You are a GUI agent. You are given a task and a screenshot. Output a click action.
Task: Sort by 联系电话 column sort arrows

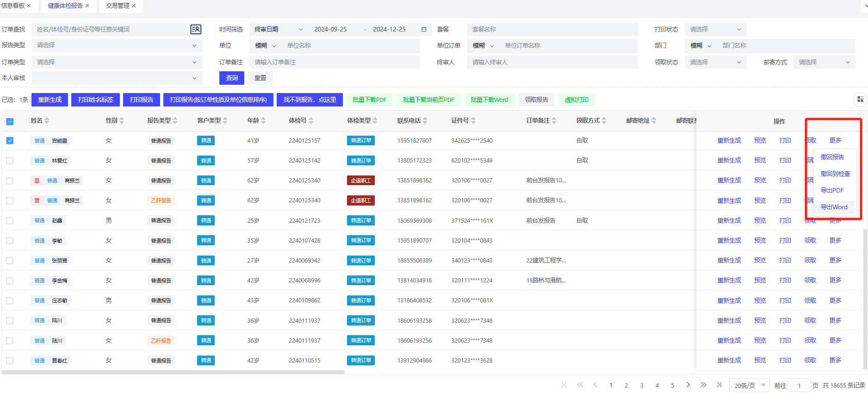[x=425, y=120]
